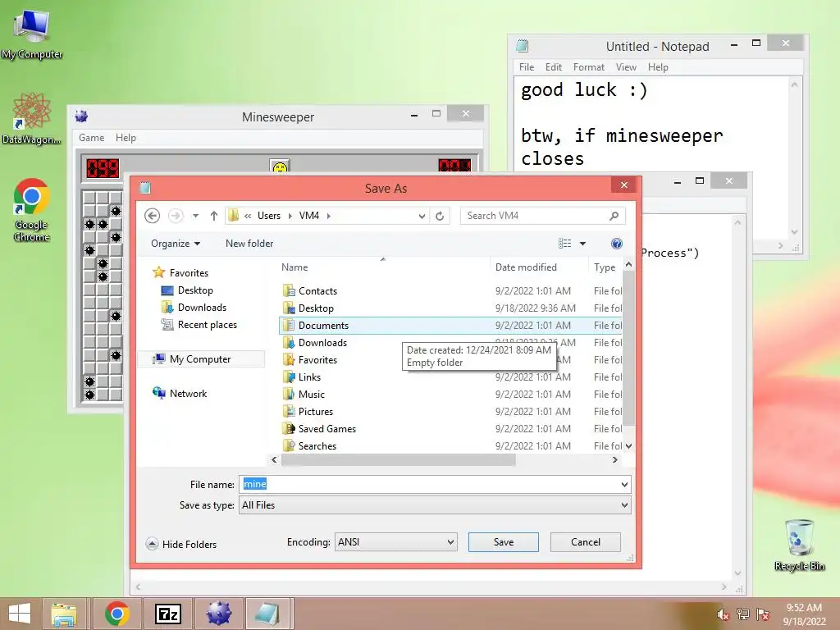Open Google Chrome desktop shortcut
The width and height of the screenshot is (840, 630).
click(32, 209)
